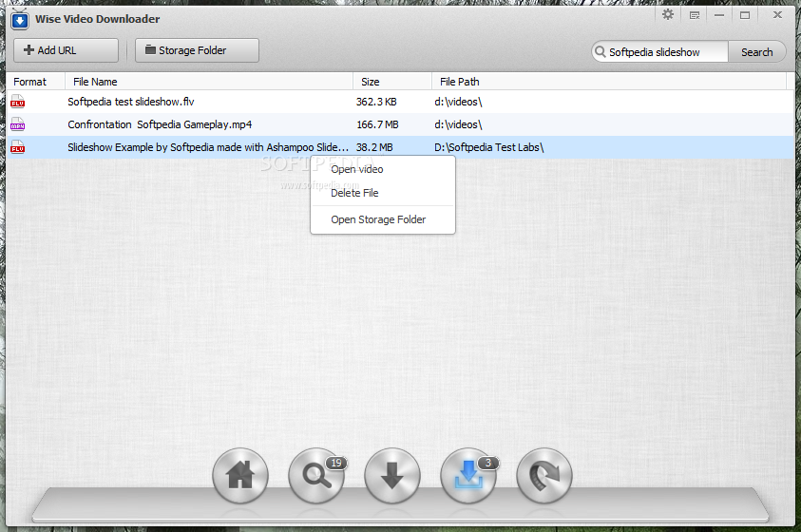Sort by Format column header
Viewport: 801px width, 532px height.
(x=35, y=82)
